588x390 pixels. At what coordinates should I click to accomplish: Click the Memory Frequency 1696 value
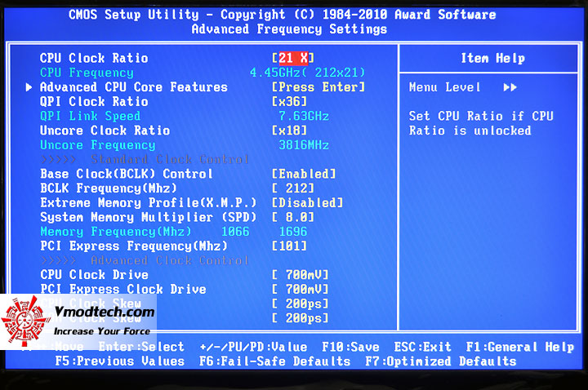(x=293, y=232)
